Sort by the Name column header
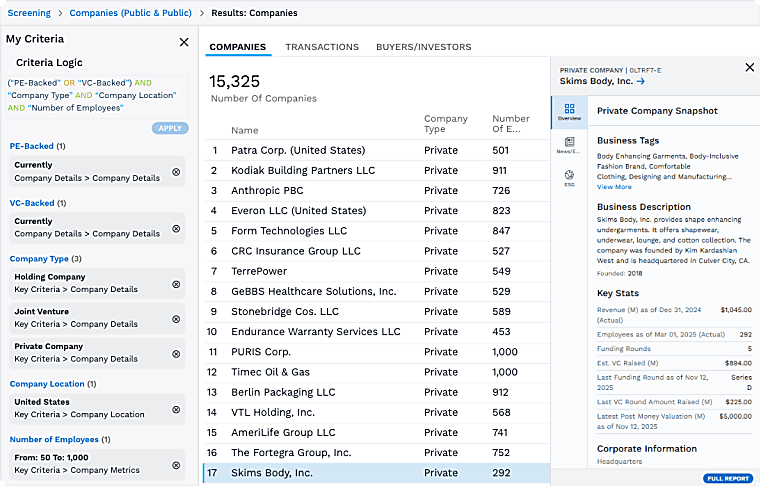 point(244,130)
